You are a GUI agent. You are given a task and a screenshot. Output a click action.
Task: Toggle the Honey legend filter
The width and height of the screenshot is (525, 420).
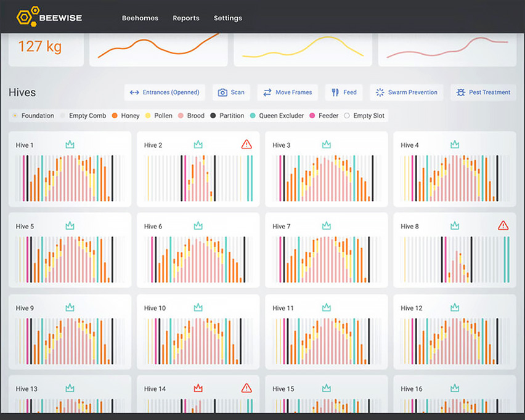click(126, 115)
